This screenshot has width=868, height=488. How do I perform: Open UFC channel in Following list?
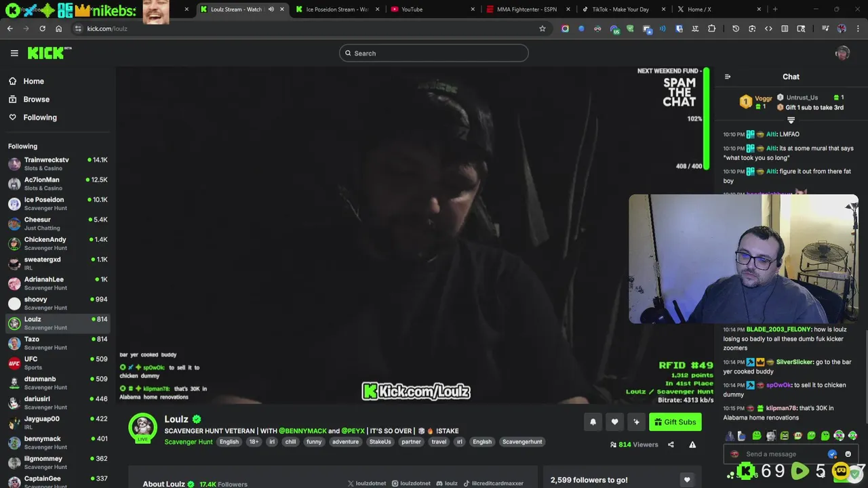(x=58, y=363)
